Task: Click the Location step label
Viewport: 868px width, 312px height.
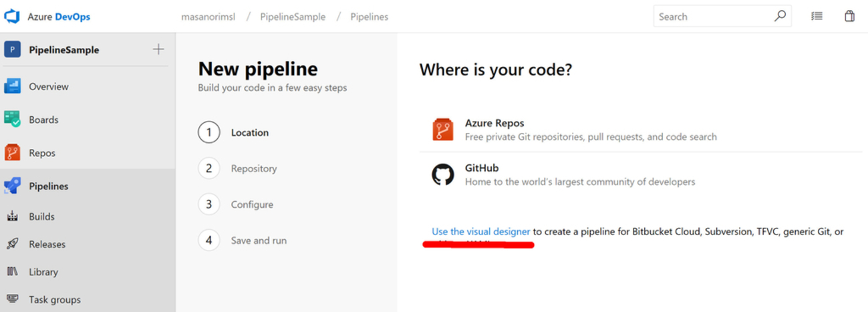Action: click(250, 132)
